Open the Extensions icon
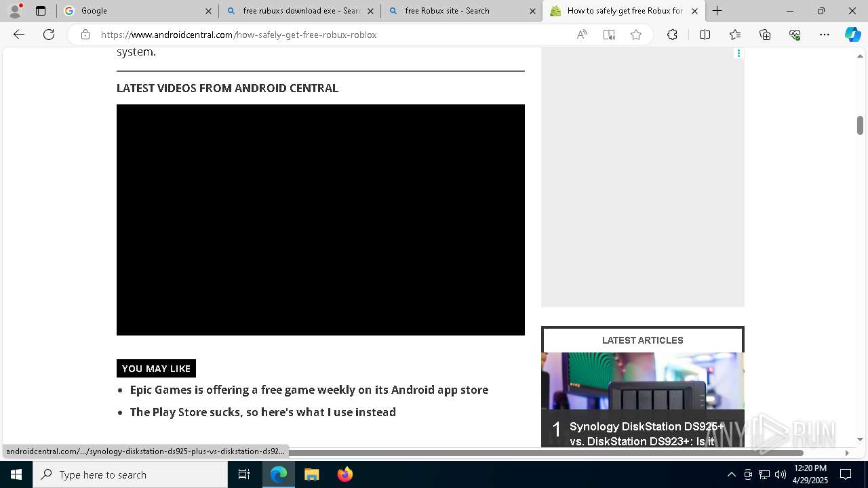Image resolution: width=868 pixels, height=488 pixels. (672, 35)
